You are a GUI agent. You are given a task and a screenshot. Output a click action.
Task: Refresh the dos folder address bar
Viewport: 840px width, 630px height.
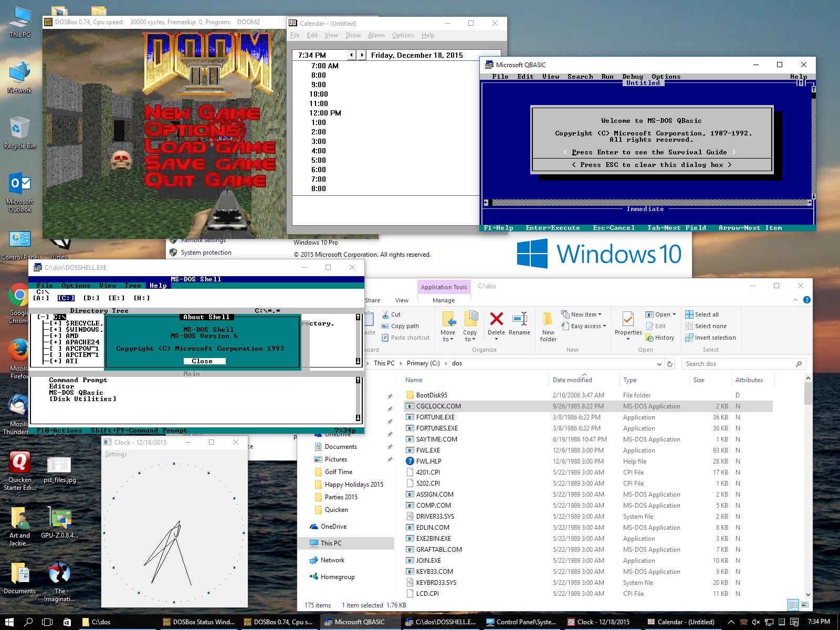coord(670,364)
